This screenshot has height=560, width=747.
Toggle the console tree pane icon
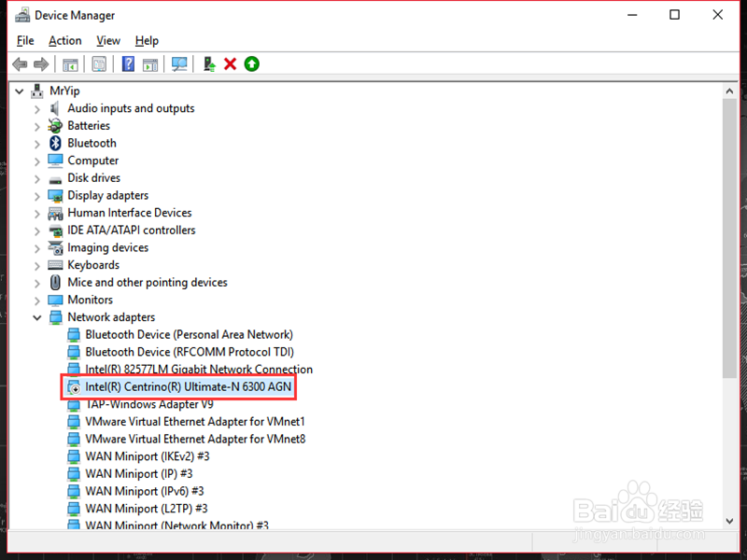pos(71,64)
